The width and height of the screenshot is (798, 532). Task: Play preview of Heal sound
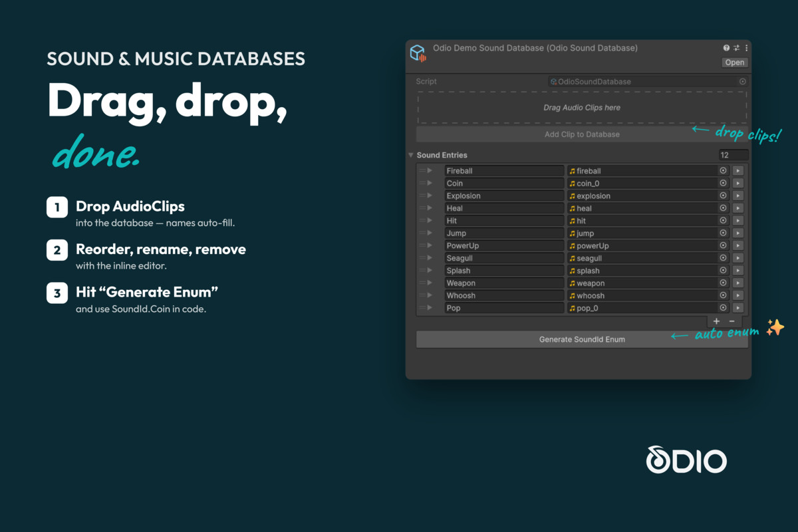pos(737,208)
